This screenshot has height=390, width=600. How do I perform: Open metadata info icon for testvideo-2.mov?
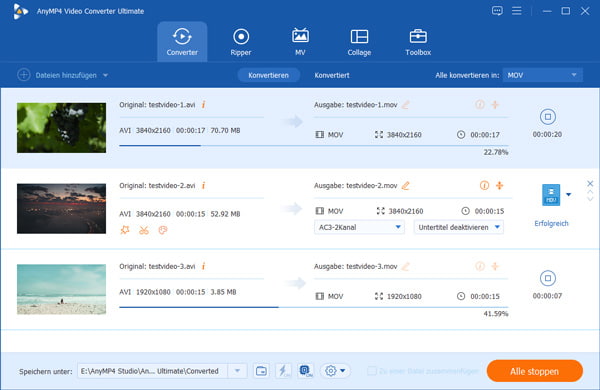point(484,186)
